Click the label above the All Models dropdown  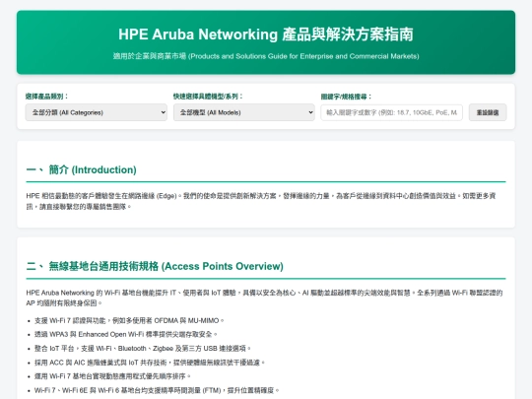pyautogui.click(x=208, y=97)
